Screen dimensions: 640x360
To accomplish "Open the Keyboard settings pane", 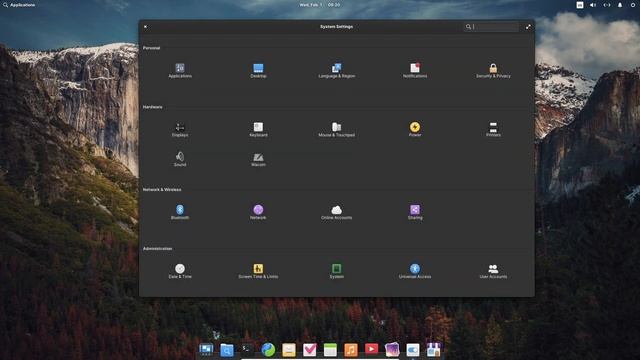I will [258, 129].
